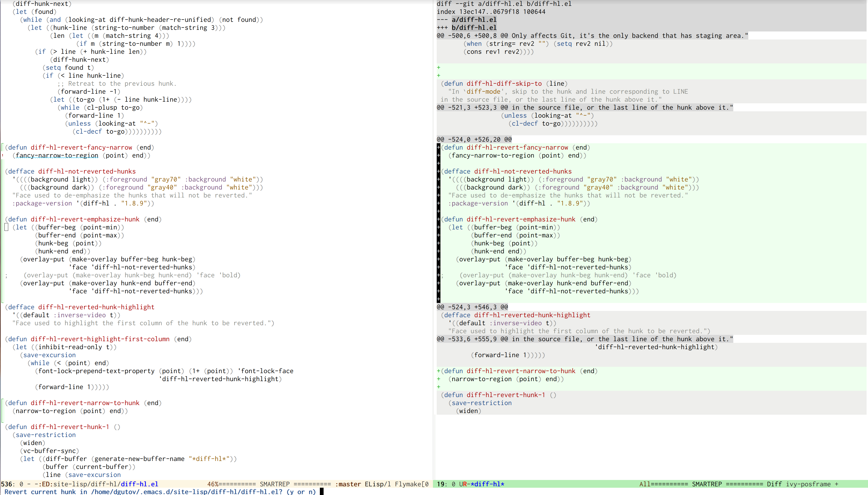Click the flymake error mark beside fancy-narrow-to-region

pyautogui.click(x=3, y=156)
